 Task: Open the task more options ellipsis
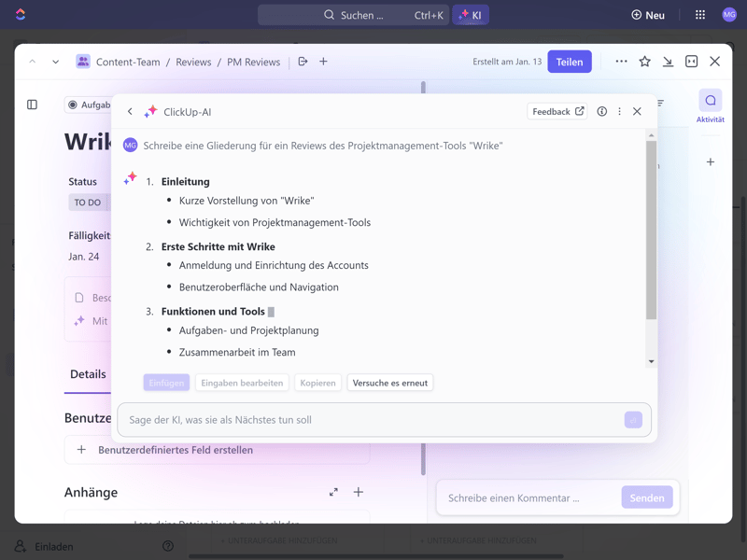(x=621, y=62)
